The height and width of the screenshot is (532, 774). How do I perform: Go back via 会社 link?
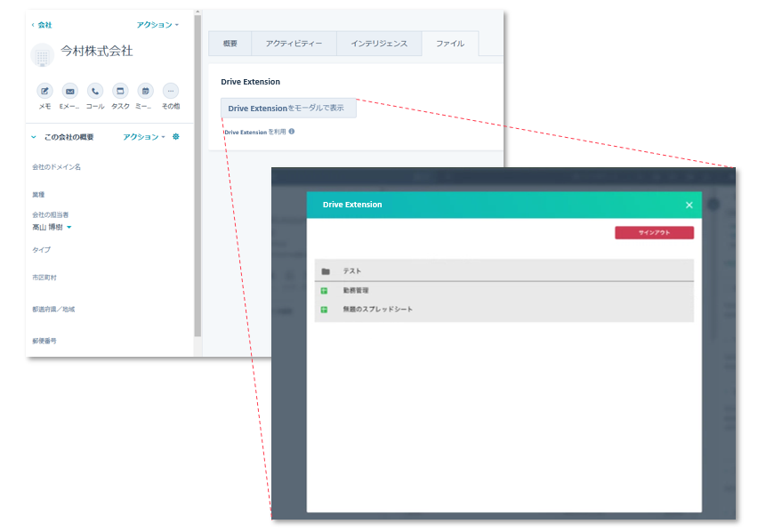pyautogui.click(x=42, y=25)
